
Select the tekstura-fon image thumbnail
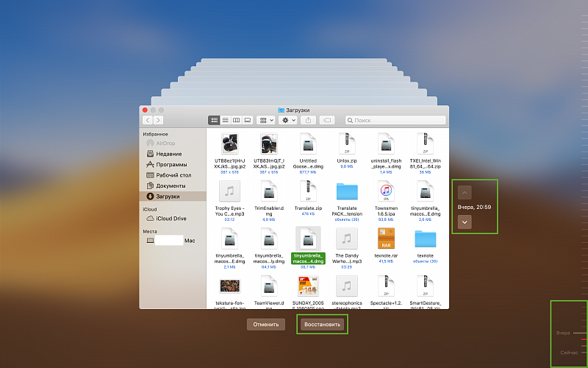tap(229, 286)
